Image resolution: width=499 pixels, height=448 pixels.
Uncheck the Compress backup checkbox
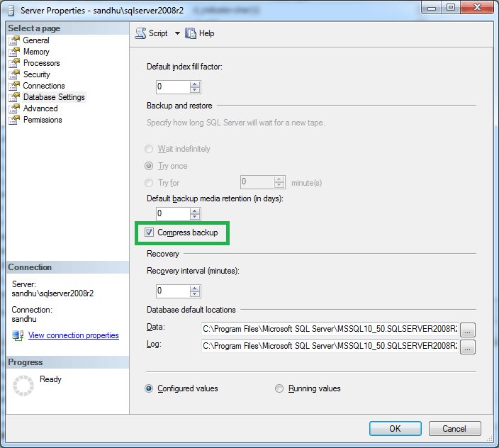coord(149,233)
